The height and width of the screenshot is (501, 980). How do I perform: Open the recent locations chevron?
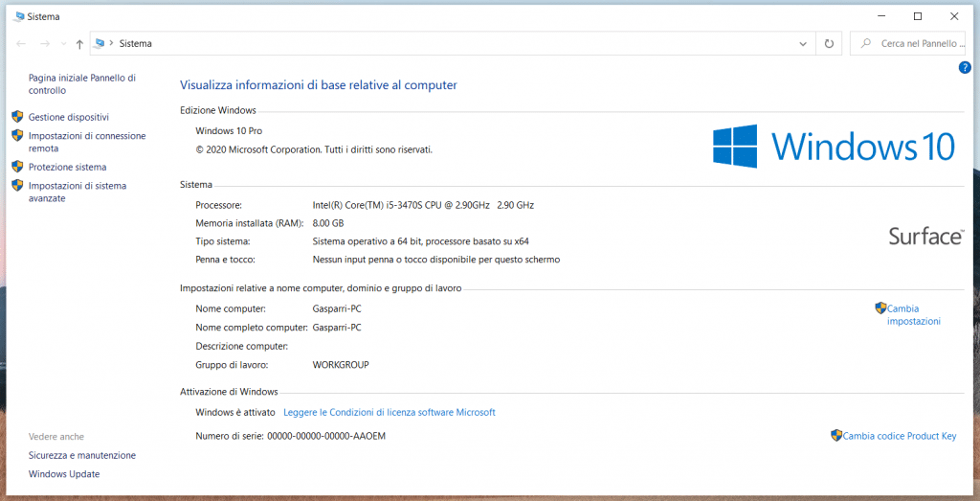click(x=63, y=44)
